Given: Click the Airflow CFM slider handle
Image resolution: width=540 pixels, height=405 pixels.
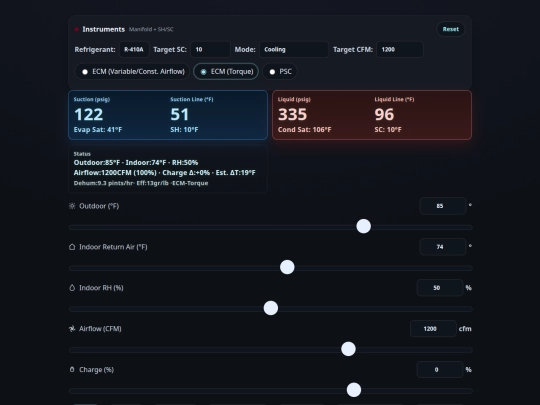Looking at the screenshot, I should pos(349,349).
